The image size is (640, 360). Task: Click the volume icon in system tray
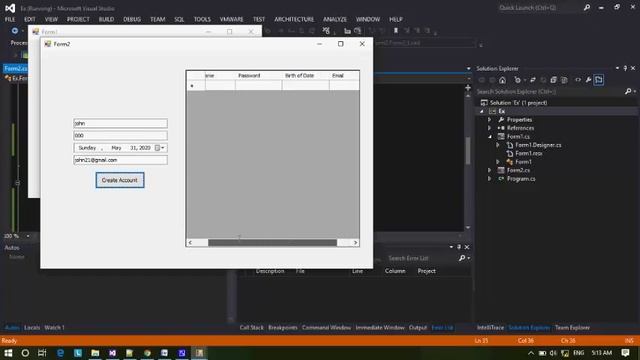click(x=553, y=353)
